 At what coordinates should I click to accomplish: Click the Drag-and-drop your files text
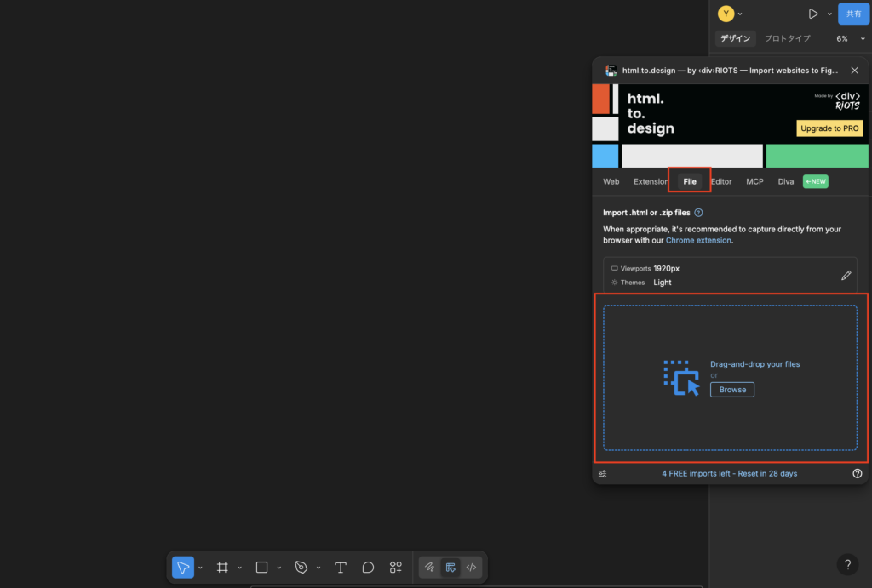[x=754, y=364]
